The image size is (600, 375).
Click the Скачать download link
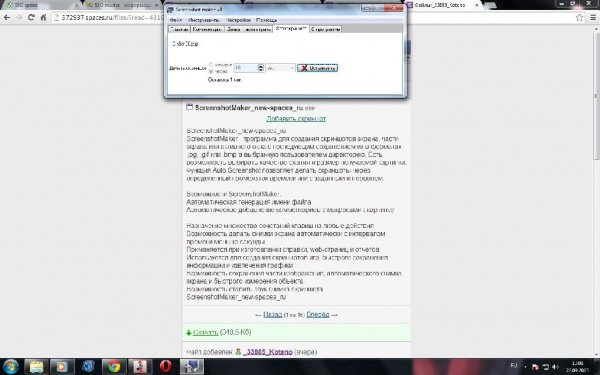[205, 332]
